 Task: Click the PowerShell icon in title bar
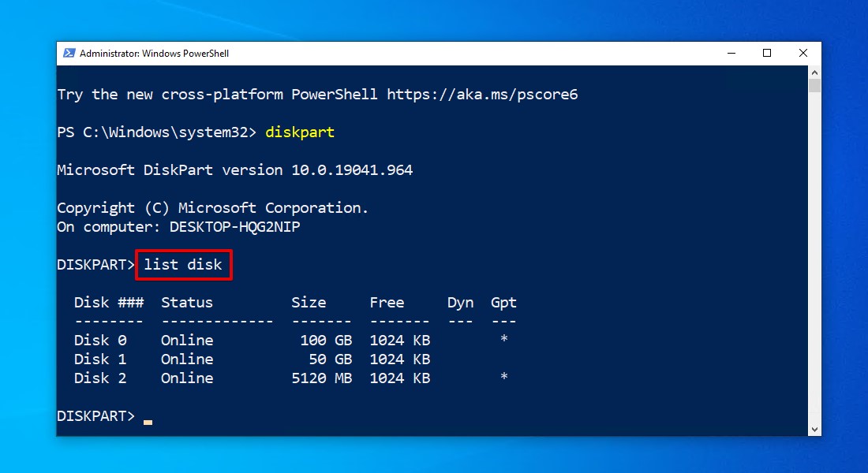pyautogui.click(x=69, y=53)
